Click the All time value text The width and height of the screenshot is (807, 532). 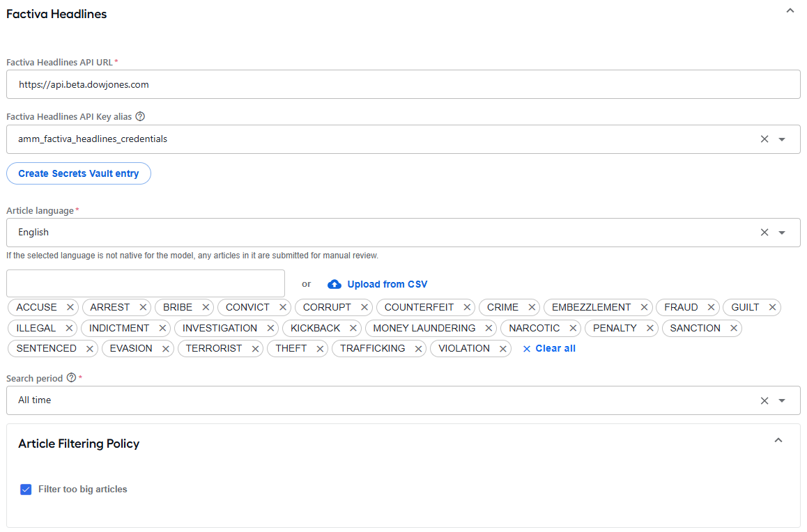34,400
